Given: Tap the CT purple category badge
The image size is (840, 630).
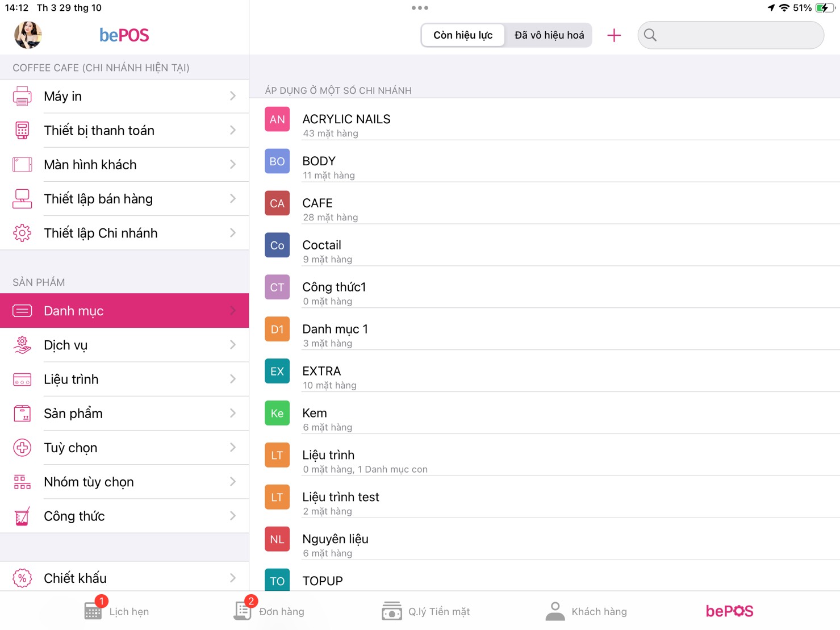Looking at the screenshot, I should coord(277,287).
